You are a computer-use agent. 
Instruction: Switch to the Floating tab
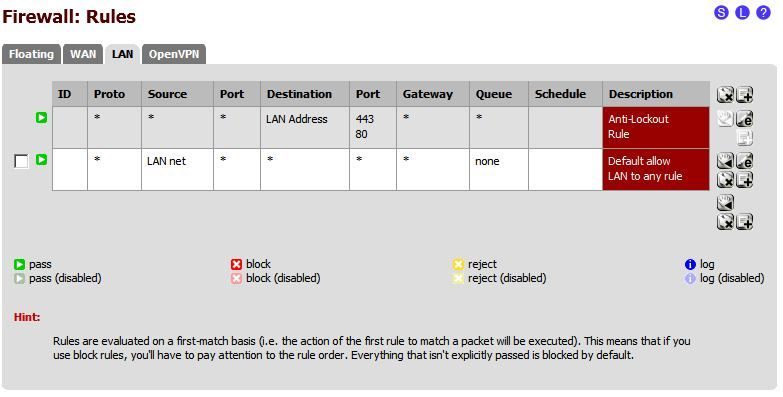click(x=31, y=54)
